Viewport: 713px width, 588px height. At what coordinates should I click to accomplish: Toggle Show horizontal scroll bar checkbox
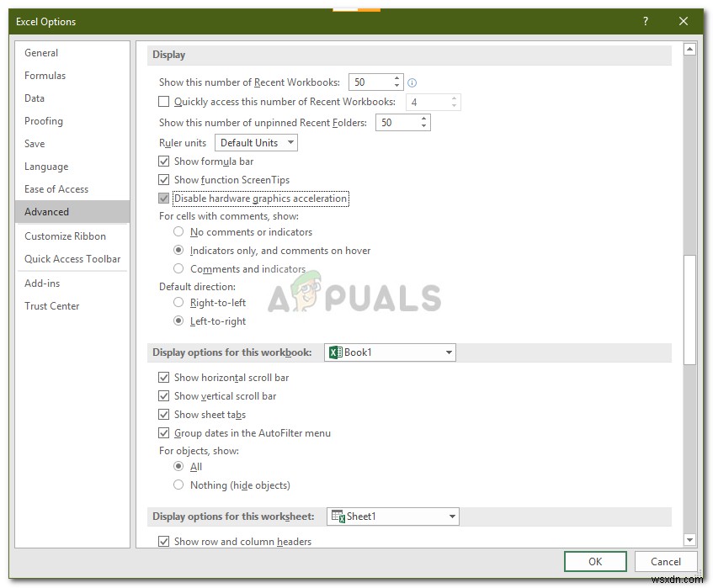[163, 378]
